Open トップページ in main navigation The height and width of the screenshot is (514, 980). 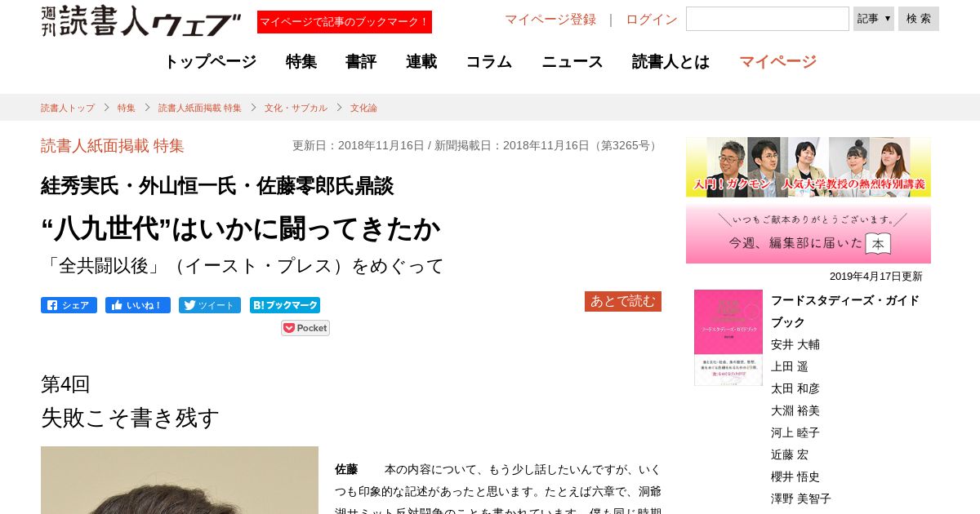click(x=210, y=61)
